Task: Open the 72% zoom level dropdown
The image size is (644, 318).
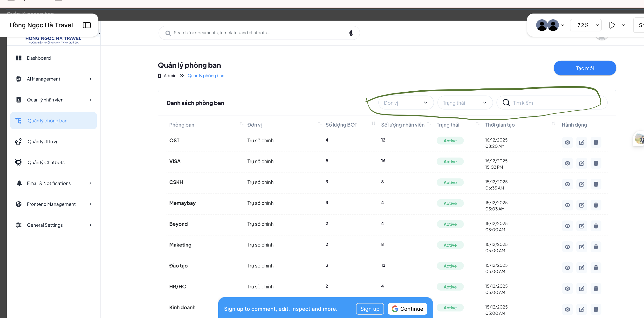Action: 585,25
